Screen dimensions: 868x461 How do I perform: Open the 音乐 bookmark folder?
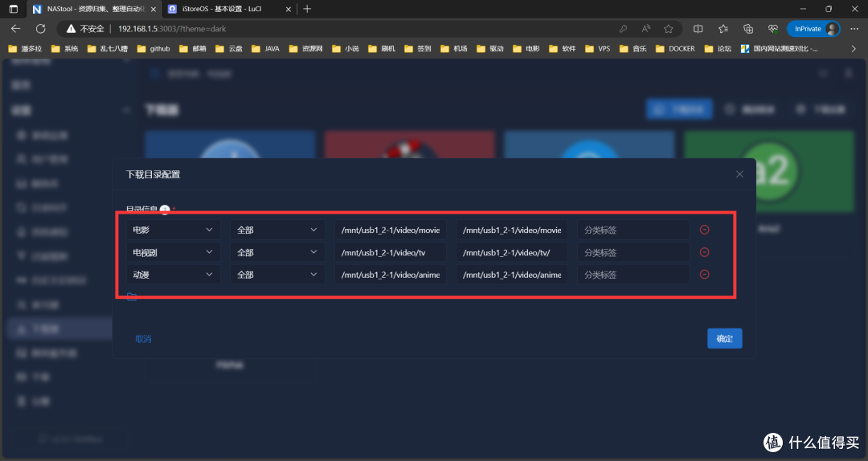pyautogui.click(x=633, y=49)
